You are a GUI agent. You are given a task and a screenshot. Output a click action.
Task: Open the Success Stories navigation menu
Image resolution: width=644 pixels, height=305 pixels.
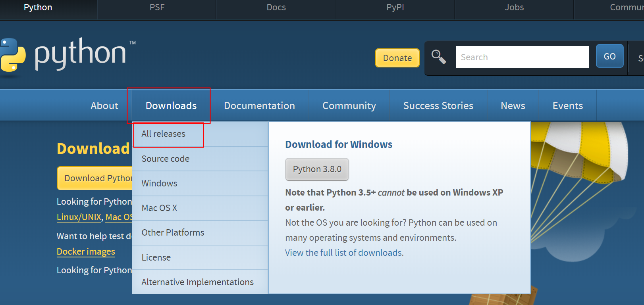click(438, 106)
